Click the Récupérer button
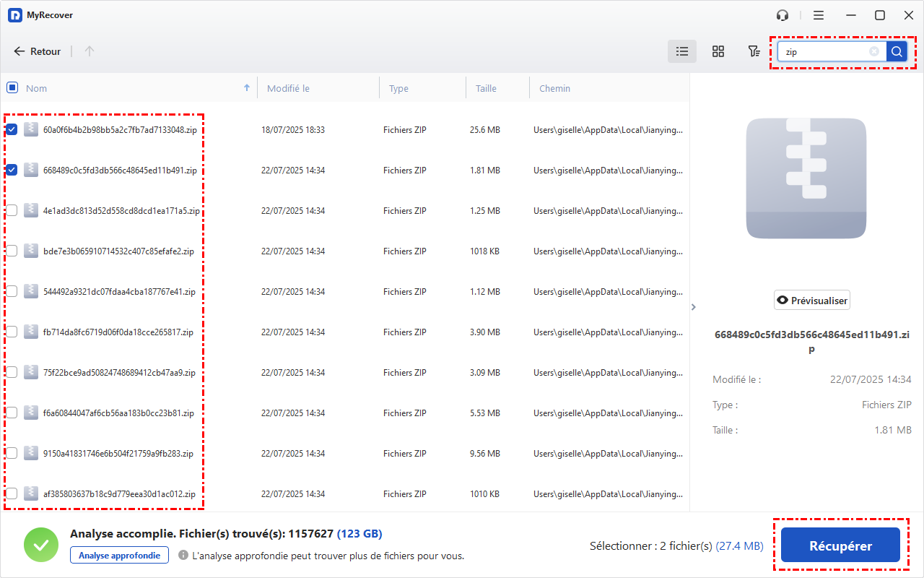924x578 pixels. coord(840,546)
